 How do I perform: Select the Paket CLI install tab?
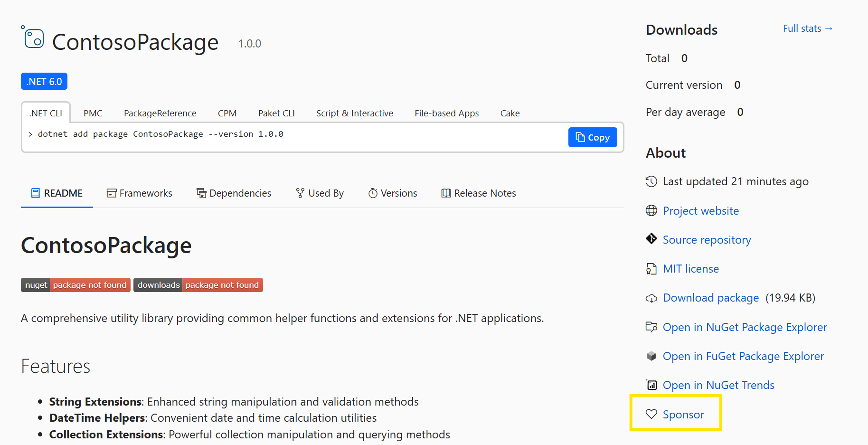[276, 113]
